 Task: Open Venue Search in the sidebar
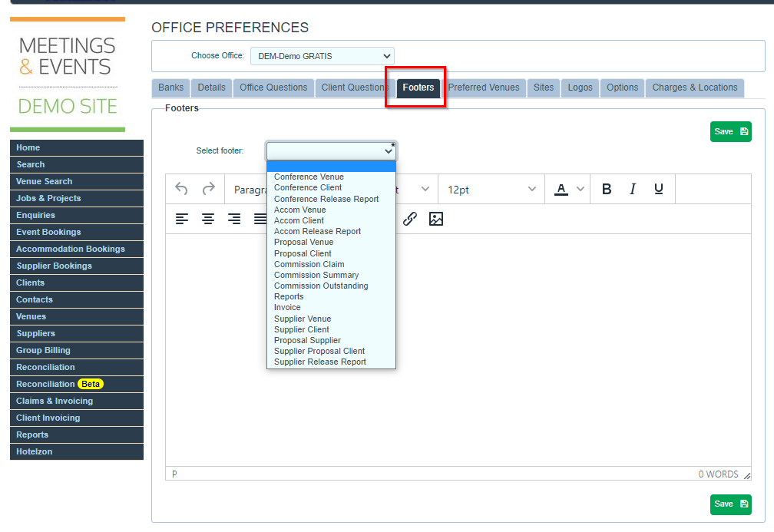[x=77, y=182]
